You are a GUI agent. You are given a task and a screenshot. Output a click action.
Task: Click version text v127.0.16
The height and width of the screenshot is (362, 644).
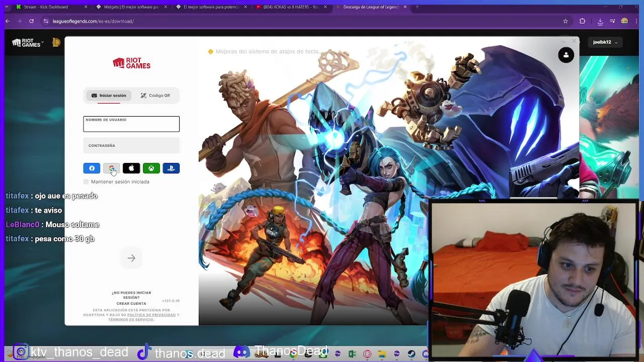(171, 301)
